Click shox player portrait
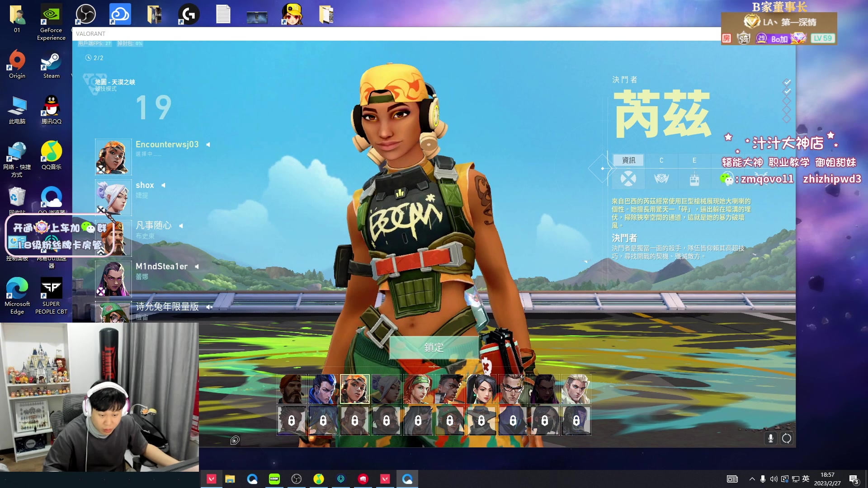 (113, 197)
